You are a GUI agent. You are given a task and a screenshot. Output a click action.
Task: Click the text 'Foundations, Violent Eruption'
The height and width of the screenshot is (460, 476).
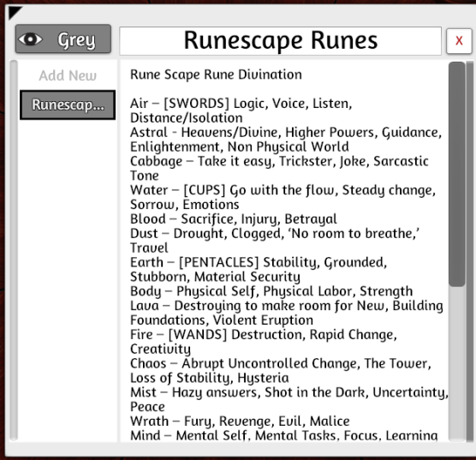tap(222, 320)
